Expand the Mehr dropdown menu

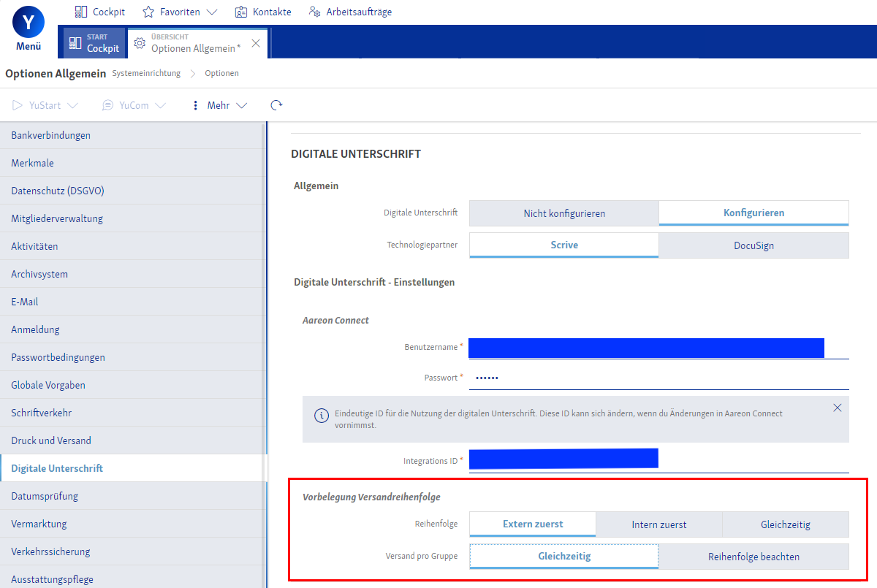pos(219,105)
